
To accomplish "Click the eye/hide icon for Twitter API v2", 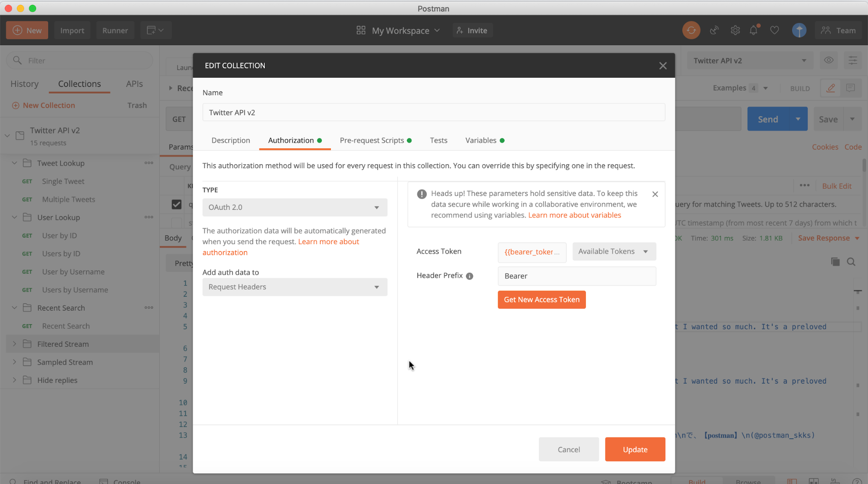I will tap(828, 60).
